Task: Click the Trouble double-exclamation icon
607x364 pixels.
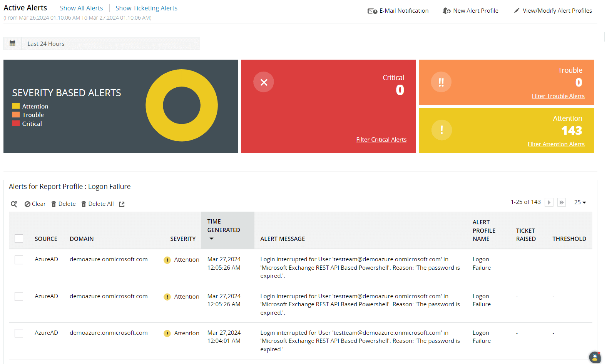Action: click(x=441, y=82)
